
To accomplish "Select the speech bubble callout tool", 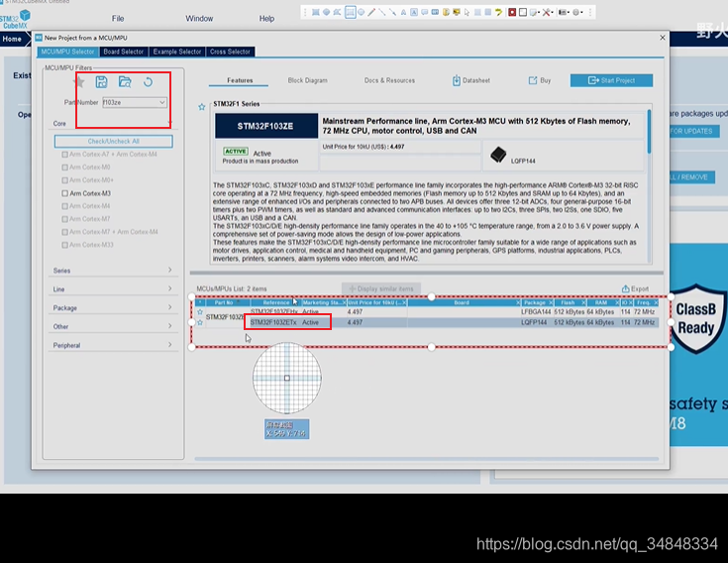I will tap(424, 12).
